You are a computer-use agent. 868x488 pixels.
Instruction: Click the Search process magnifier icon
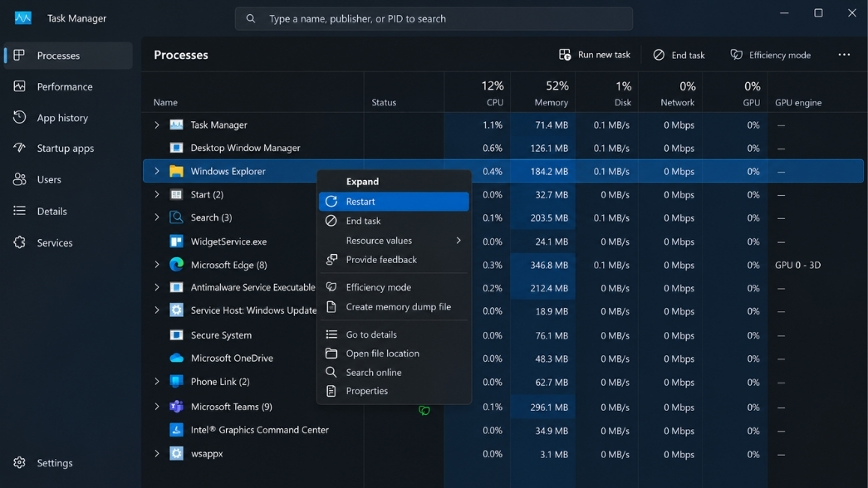coord(176,217)
